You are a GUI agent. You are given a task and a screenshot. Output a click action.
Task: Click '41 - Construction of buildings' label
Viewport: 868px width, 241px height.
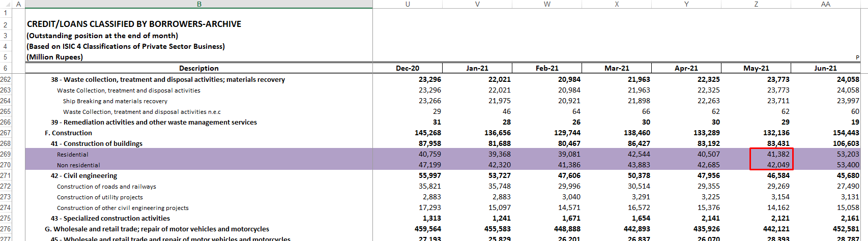pyautogui.click(x=97, y=143)
